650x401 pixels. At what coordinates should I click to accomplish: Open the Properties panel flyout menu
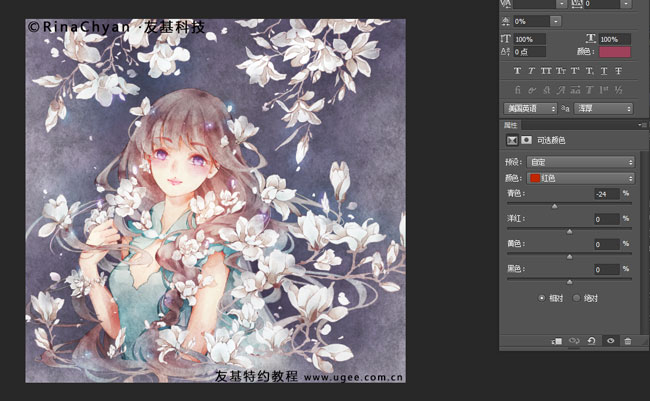(x=642, y=125)
